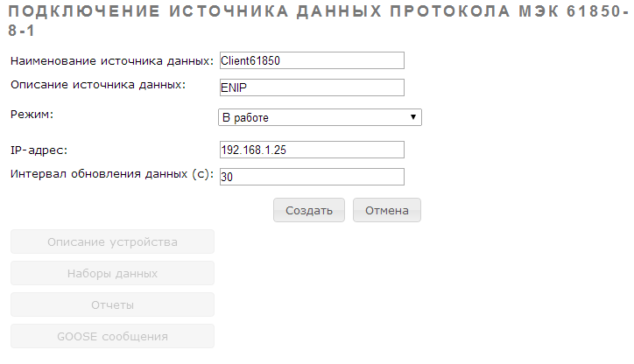Cancel the form with the Отмена button
This screenshot has height=364, width=634.
(387, 210)
